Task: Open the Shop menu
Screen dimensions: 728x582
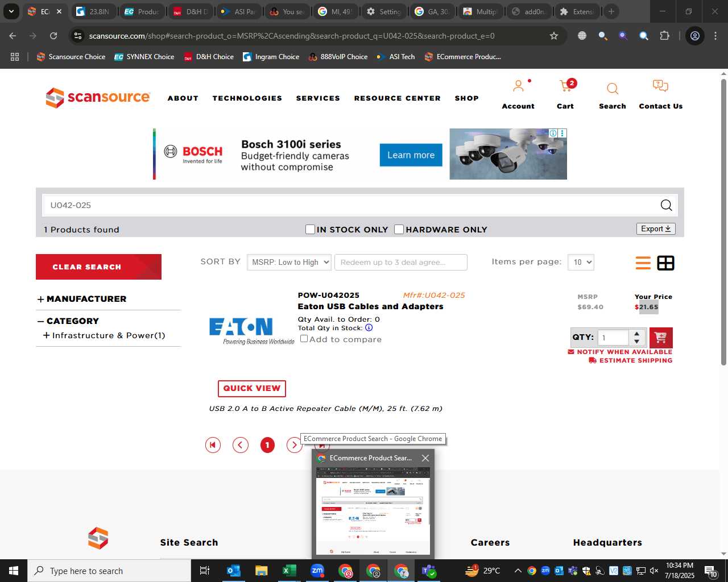Action: point(466,98)
